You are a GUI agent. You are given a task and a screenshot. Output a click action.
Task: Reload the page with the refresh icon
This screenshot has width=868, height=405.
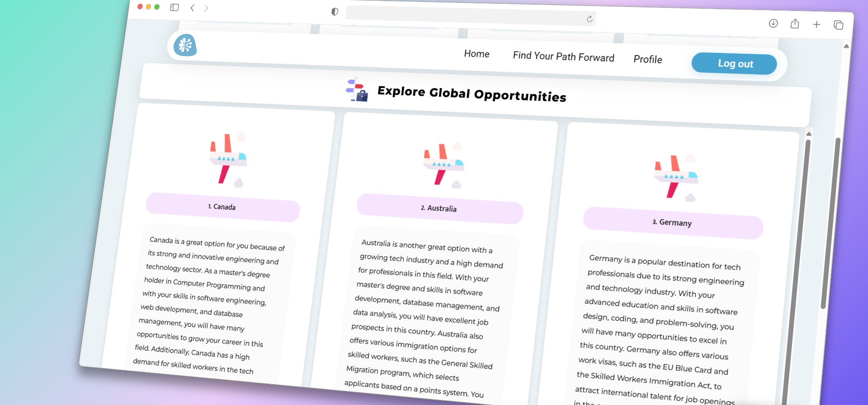click(x=590, y=19)
